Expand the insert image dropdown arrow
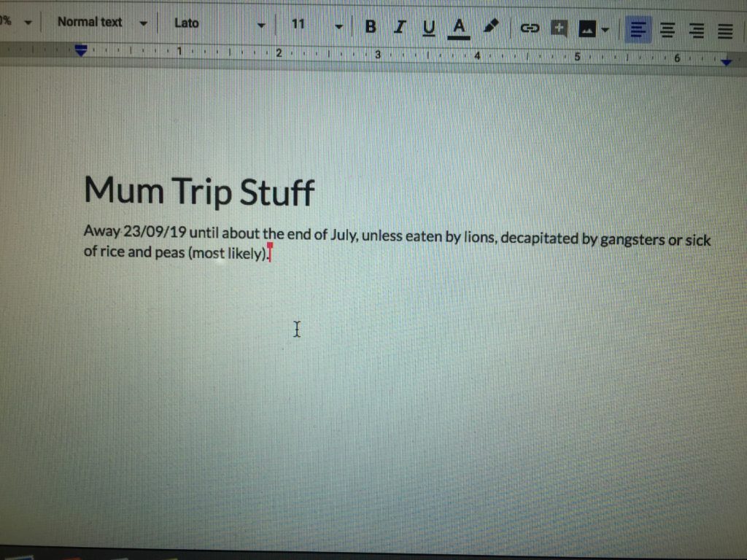The image size is (747, 560). pyautogui.click(x=605, y=30)
